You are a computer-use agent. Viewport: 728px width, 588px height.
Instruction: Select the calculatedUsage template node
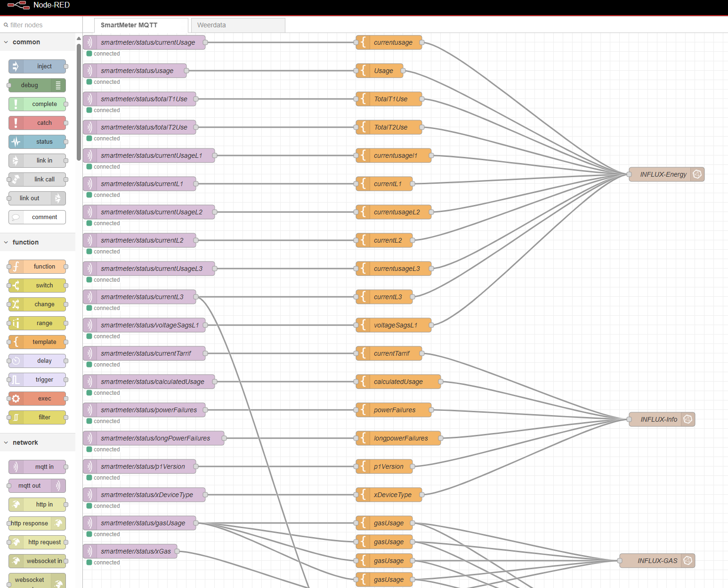tap(398, 382)
